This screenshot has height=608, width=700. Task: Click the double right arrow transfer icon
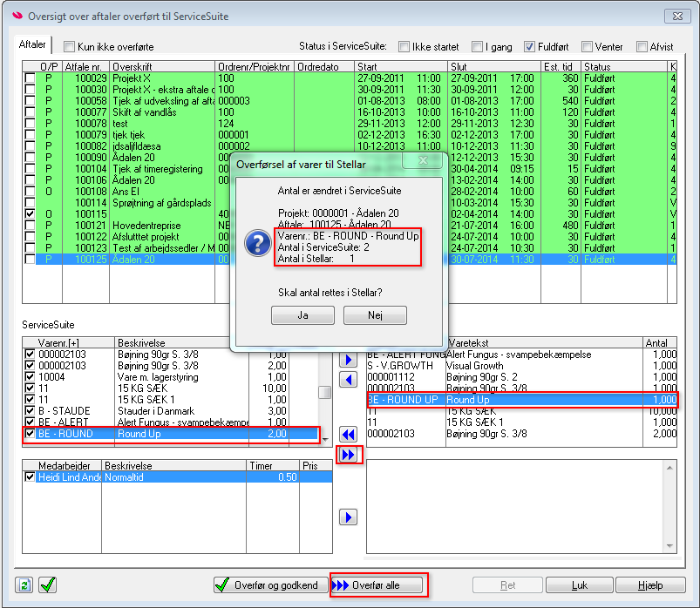(348, 454)
